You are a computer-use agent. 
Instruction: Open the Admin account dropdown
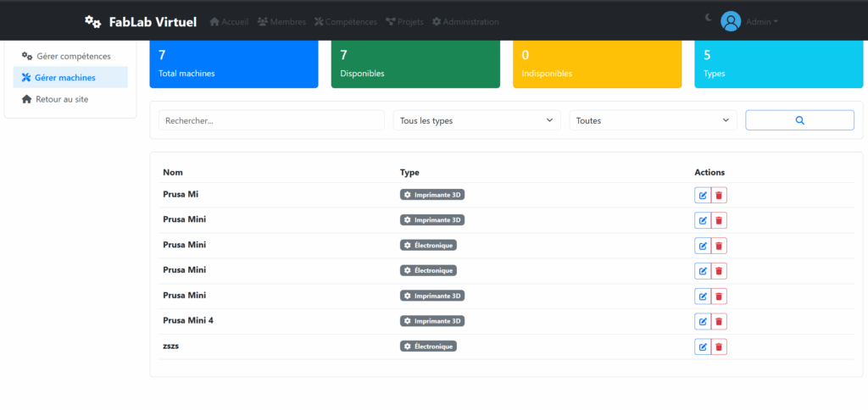762,21
